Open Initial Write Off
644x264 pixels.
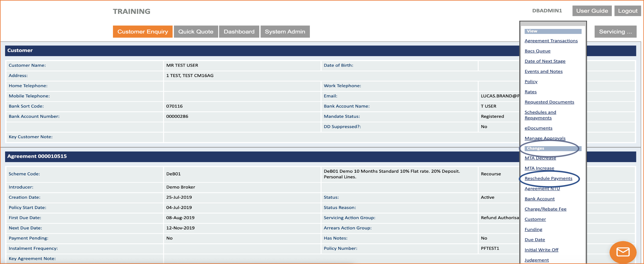point(541,250)
